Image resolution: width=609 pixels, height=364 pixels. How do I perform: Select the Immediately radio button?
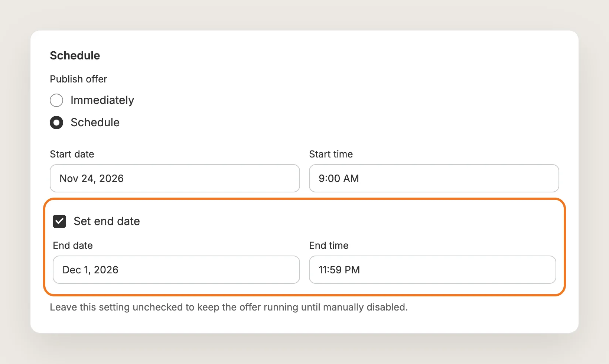[56, 100]
